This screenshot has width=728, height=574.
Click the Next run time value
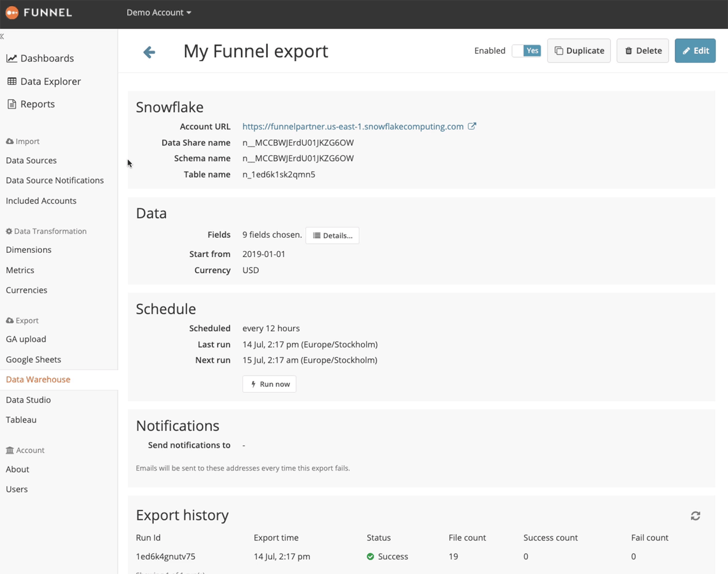click(x=310, y=360)
